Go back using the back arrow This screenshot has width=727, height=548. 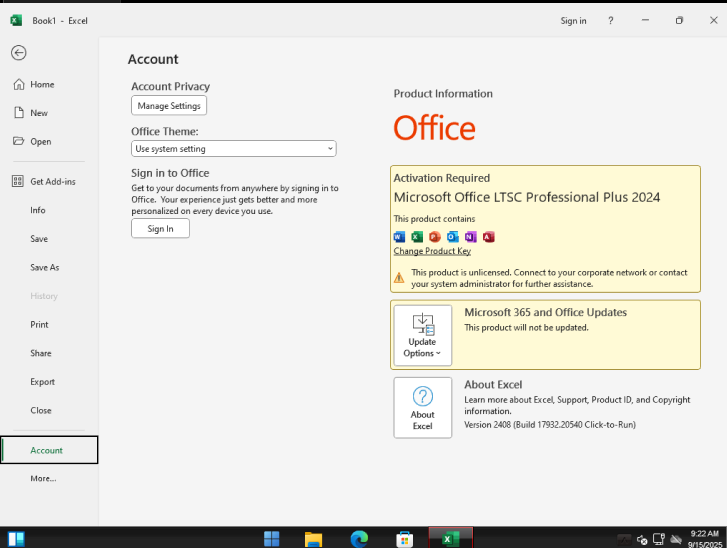click(x=19, y=53)
